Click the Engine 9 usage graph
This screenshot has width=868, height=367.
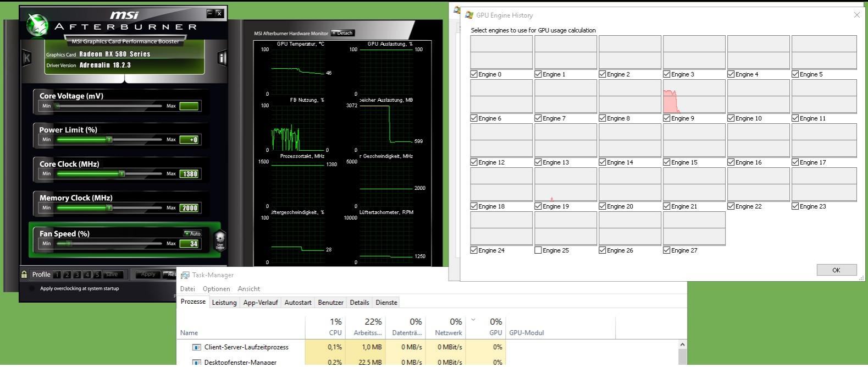(694, 96)
